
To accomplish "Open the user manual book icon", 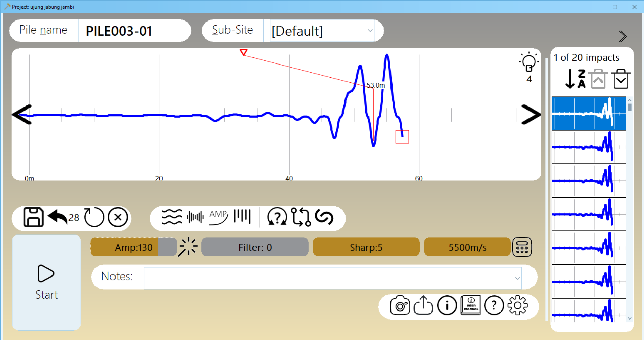I will (470, 305).
